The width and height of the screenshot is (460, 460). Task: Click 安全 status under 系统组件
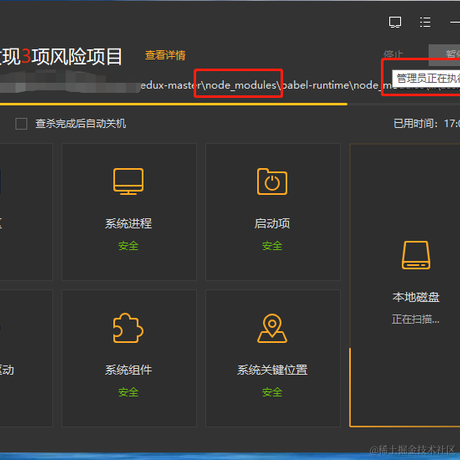(128, 392)
